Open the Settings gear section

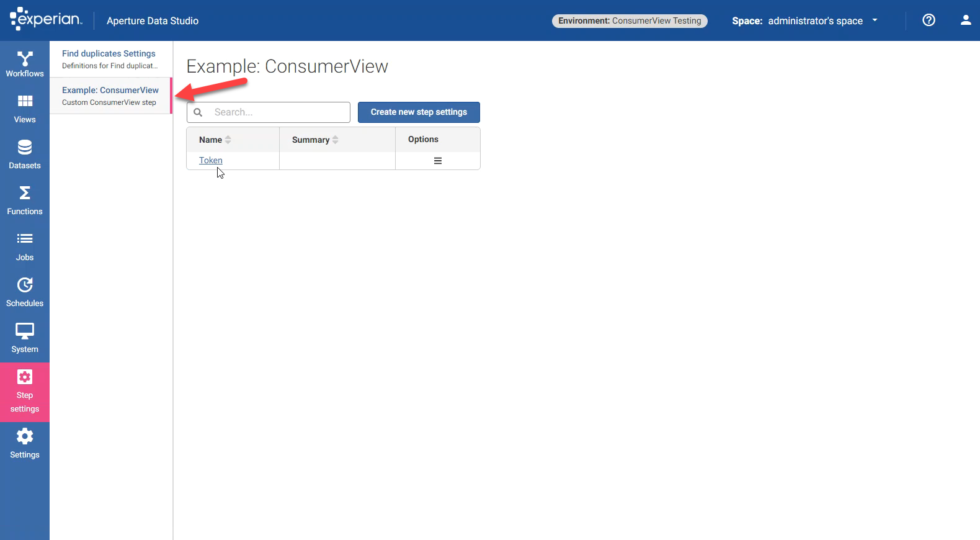[25, 445]
